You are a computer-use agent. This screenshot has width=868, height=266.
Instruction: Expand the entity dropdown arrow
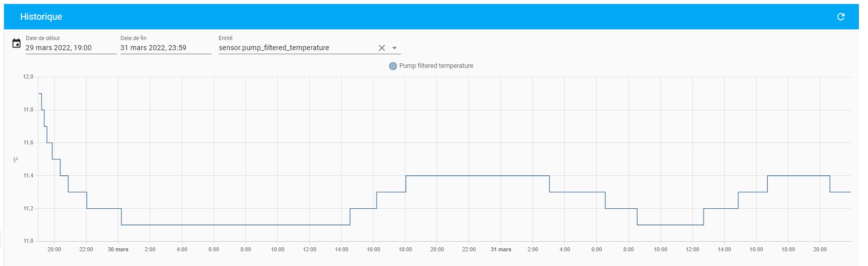395,48
